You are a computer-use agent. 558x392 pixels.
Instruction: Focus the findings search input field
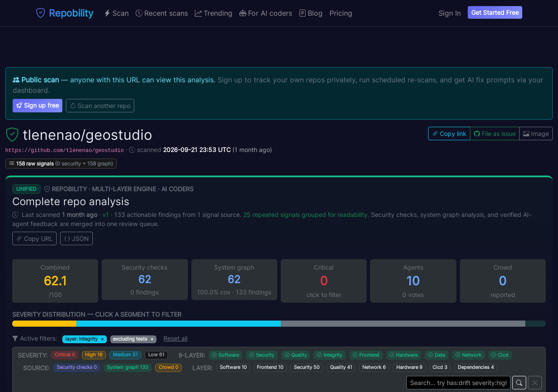pyautogui.click(x=458, y=383)
